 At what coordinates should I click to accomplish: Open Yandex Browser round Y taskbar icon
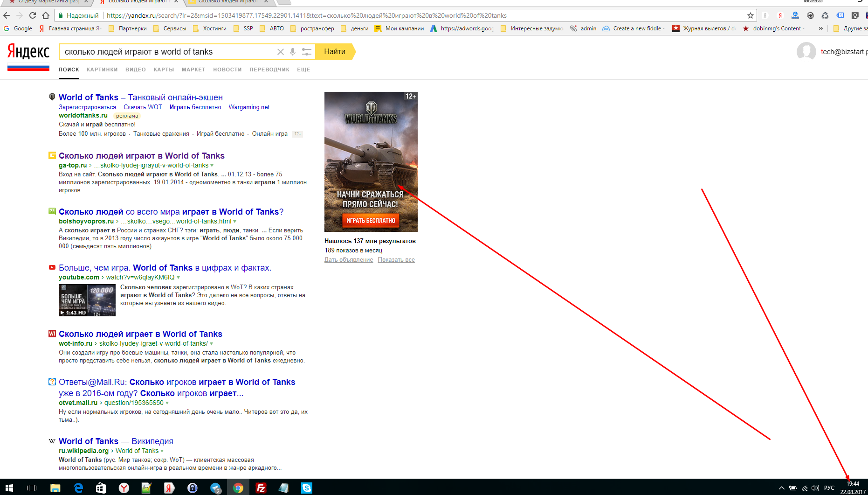(x=124, y=488)
